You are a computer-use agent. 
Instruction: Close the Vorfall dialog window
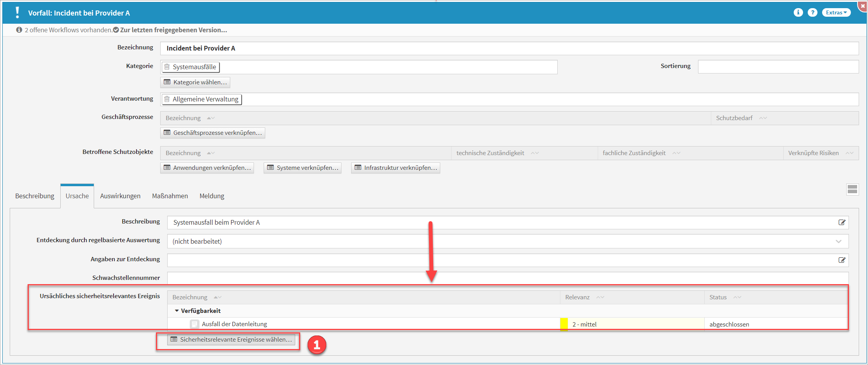tap(863, 6)
